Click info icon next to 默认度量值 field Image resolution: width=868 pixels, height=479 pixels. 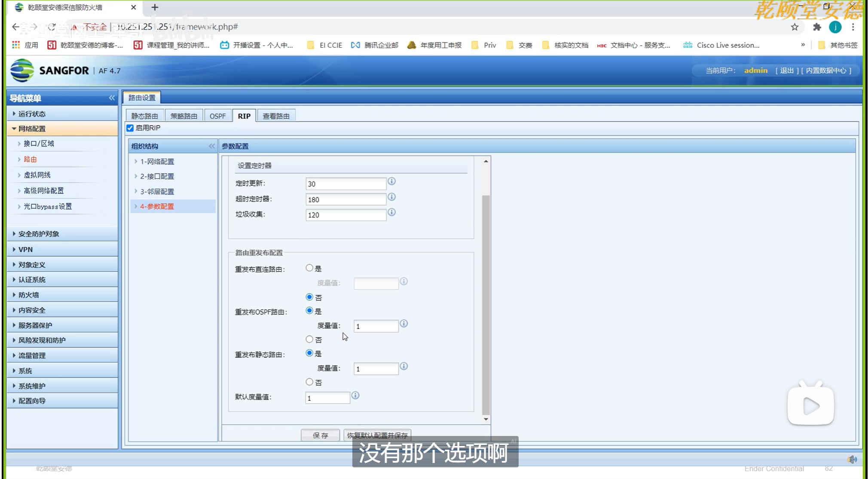(355, 396)
